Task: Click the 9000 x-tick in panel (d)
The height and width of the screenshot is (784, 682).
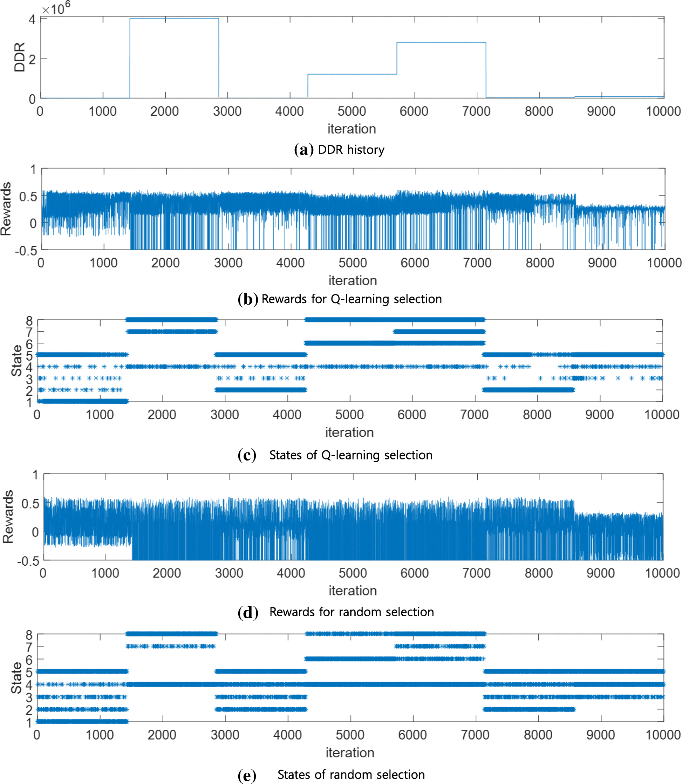Action: [x=601, y=573]
